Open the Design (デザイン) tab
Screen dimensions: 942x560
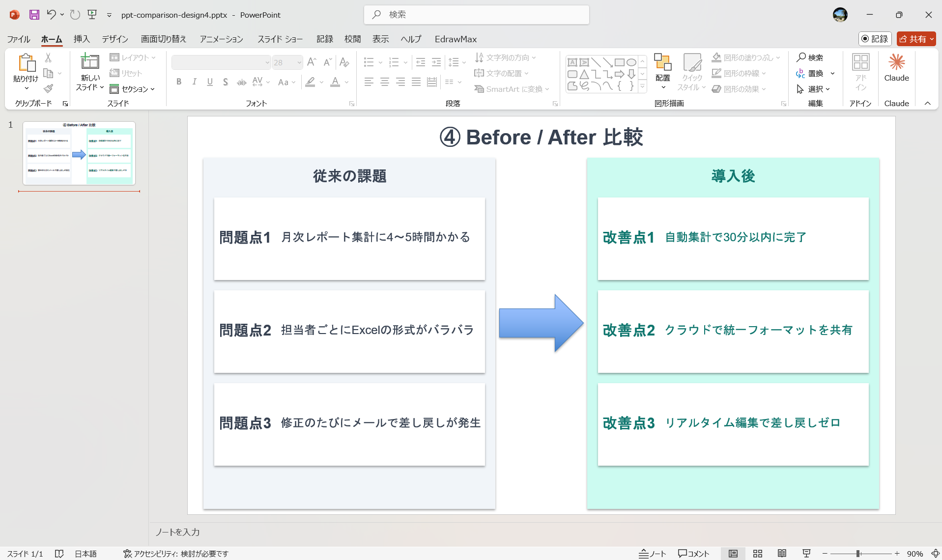coord(115,39)
